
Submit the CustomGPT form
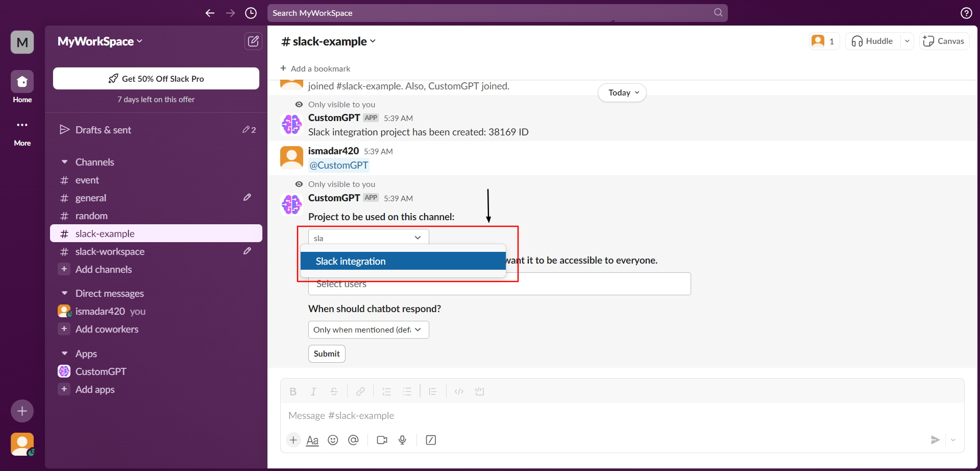coord(327,354)
